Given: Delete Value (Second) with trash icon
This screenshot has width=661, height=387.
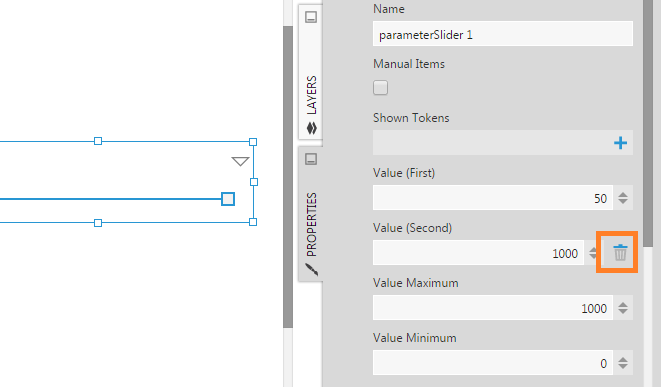Looking at the screenshot, I should click(620, 253).
